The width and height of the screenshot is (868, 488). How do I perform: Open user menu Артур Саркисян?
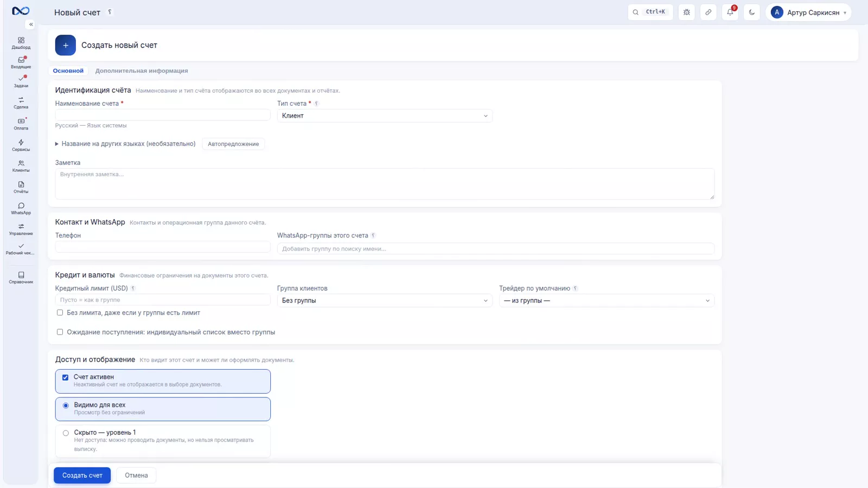(808, 12)
